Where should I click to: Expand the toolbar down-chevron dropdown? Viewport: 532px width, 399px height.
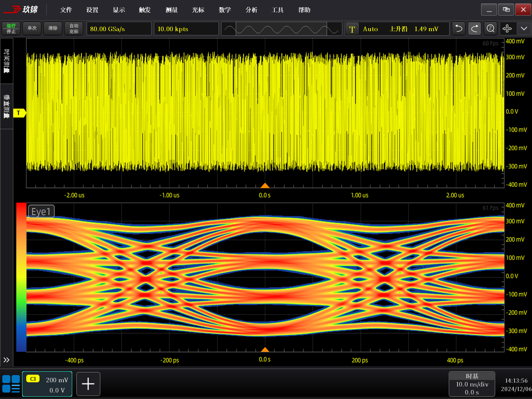click(x=524, y=28)
